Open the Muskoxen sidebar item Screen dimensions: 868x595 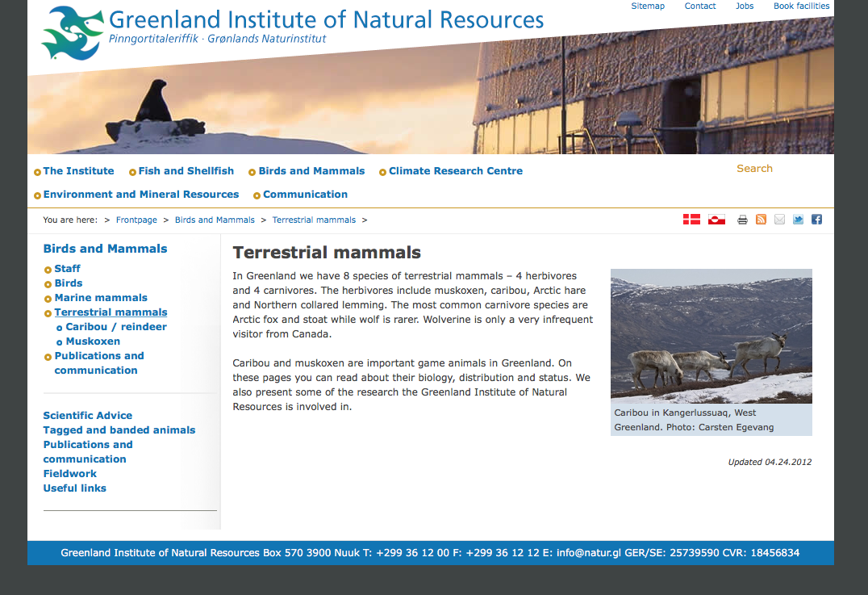tap(93, 341)
